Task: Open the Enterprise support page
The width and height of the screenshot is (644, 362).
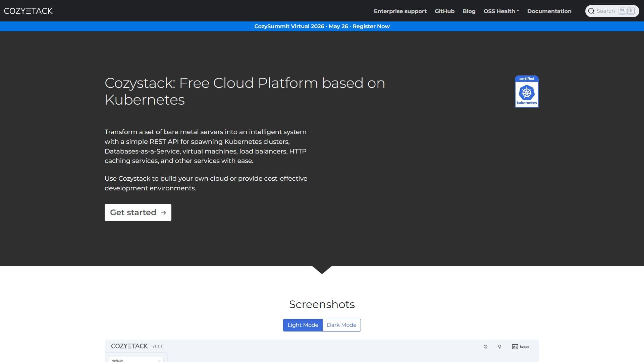Action: click(400, 11)
